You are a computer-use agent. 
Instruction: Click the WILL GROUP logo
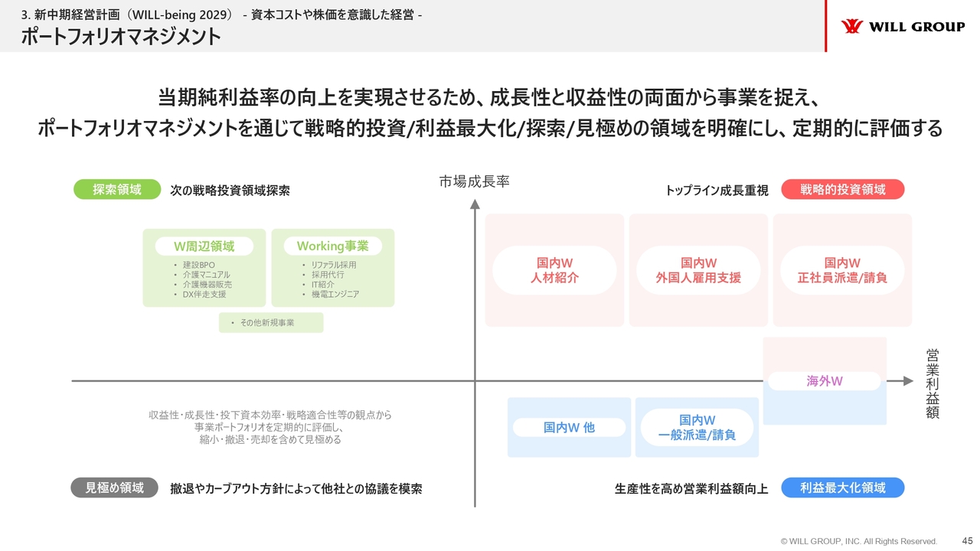903,27
